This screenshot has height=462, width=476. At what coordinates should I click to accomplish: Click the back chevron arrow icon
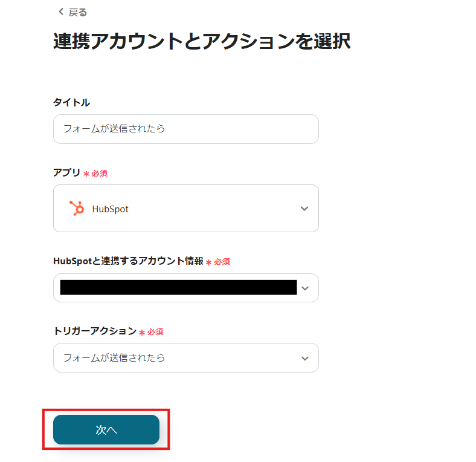pyautogui.click(x=60, y=11)
